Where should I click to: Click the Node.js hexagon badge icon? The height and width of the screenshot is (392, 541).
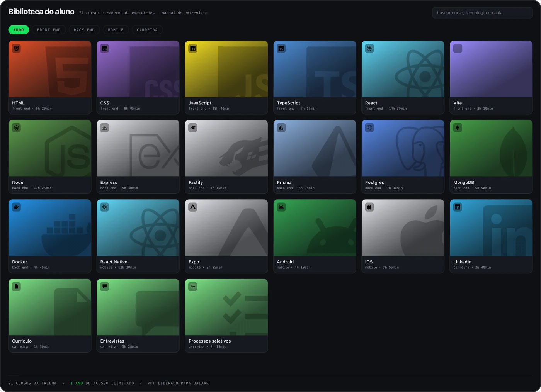[x=16, y=127]
